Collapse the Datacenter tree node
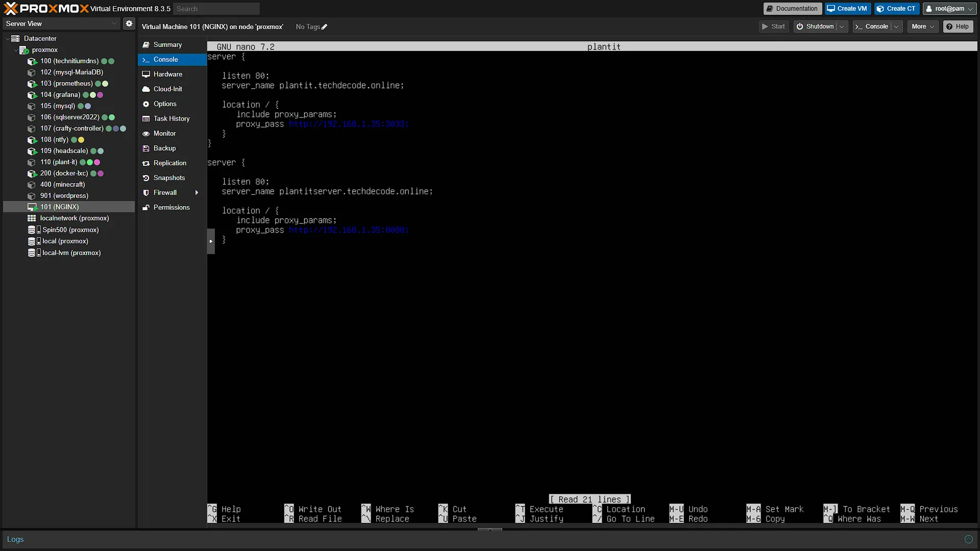 (8, 39)
